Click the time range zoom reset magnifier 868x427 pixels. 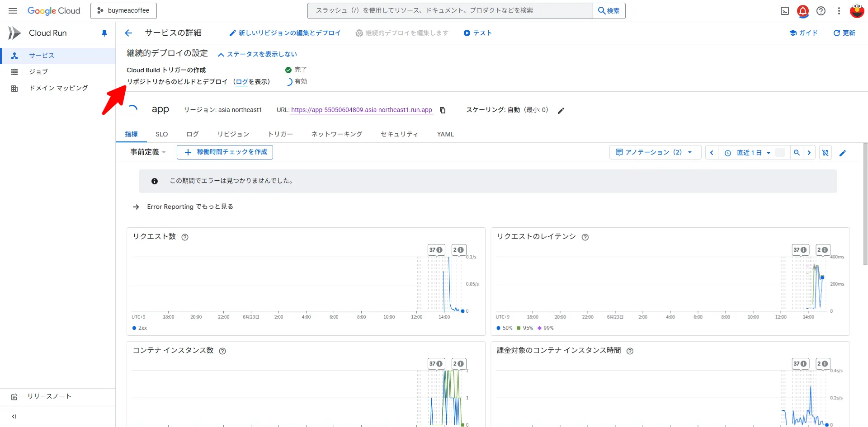pos(797,153)
